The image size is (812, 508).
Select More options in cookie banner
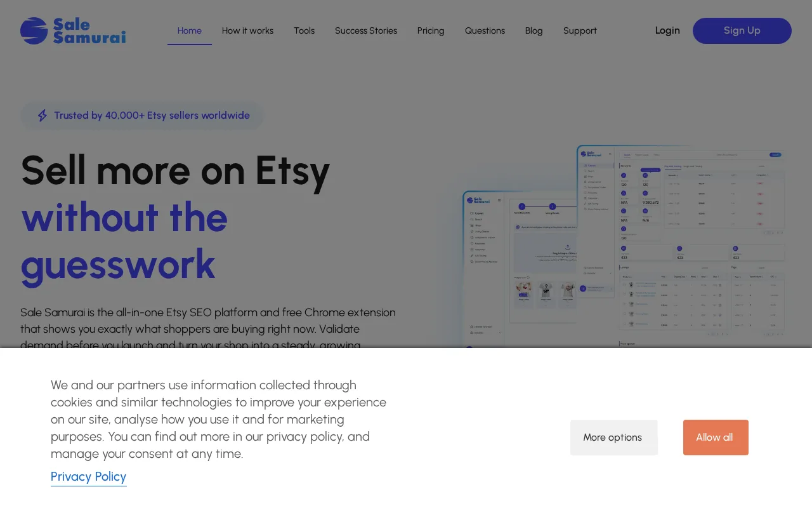coord(614,438)
